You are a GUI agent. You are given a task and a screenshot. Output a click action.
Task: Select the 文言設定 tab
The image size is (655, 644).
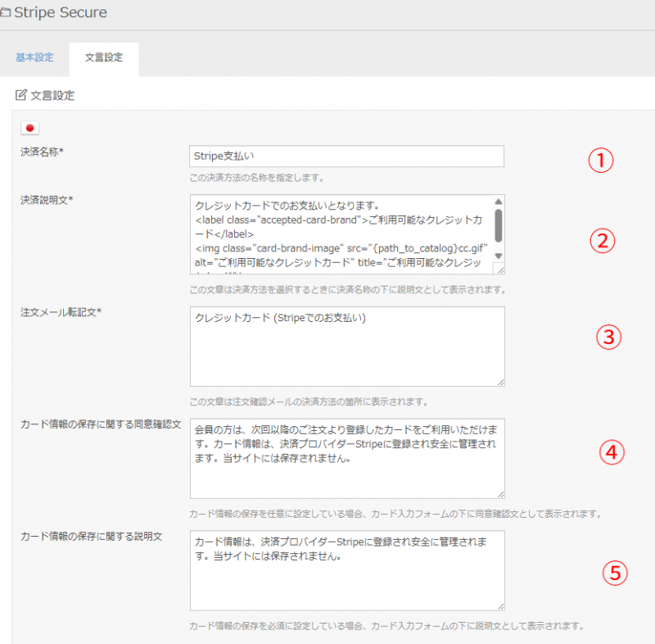click(x=104, y=57)
